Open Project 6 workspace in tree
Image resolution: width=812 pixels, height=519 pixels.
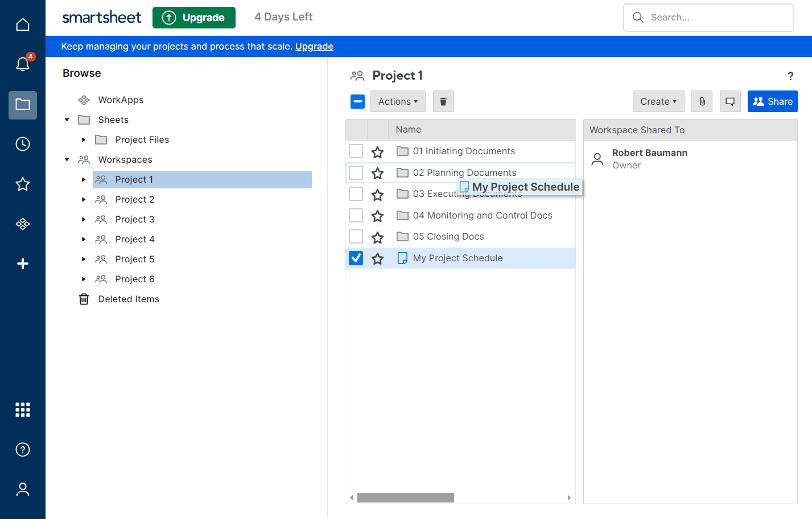point(135,279)
